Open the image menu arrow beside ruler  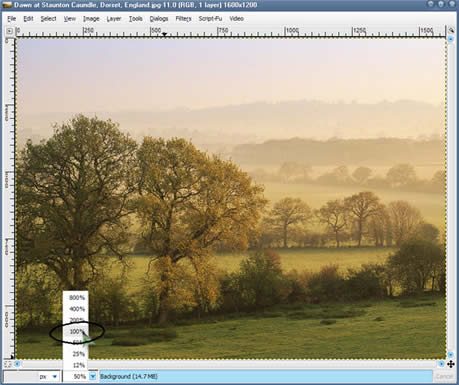(x=9, y=31)
